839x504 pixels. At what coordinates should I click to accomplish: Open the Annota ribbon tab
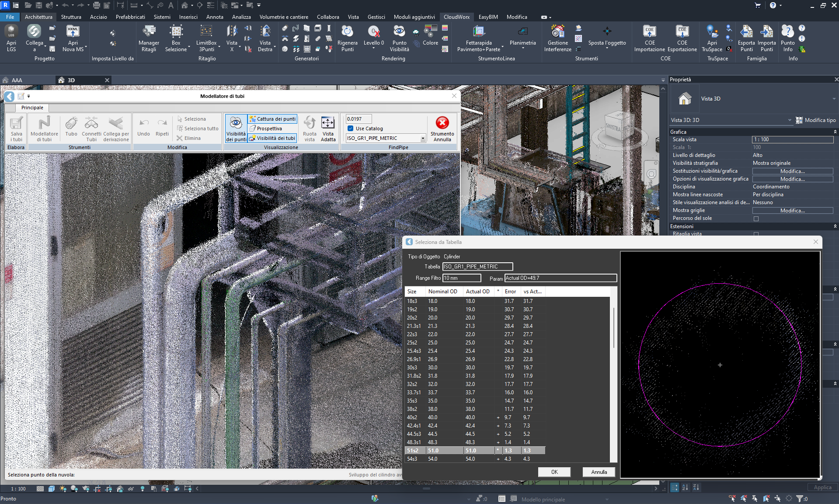pos(215,17)
